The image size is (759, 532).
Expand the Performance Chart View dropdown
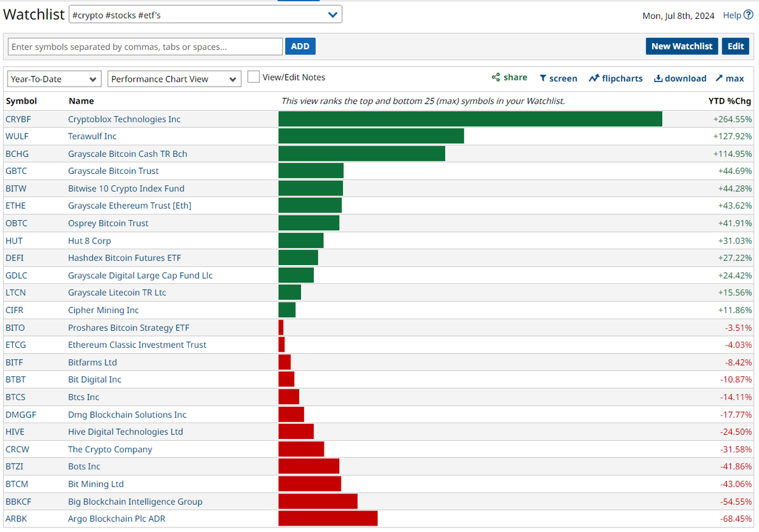175,79
